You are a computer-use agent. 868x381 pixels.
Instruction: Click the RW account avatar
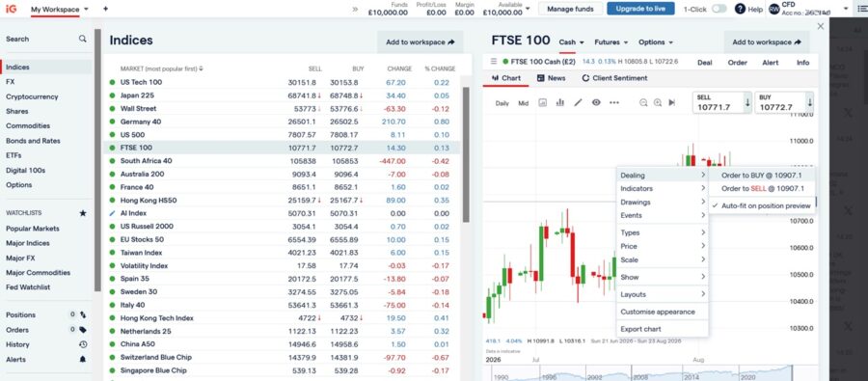tap(773, 9)
